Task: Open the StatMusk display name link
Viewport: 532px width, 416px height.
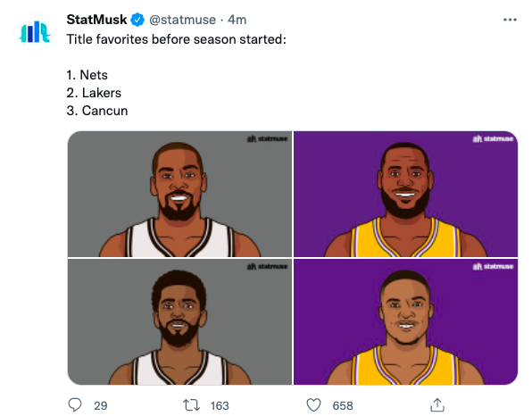Action: pyautogui.click(x=96, y=20)
